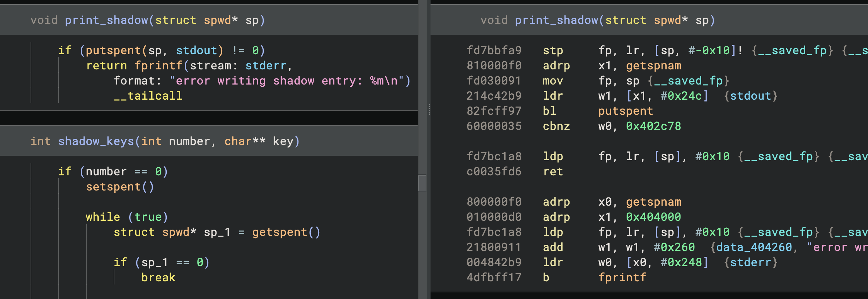Click the break statement
The image size is (868, 299).
click(x=158, y=278)
